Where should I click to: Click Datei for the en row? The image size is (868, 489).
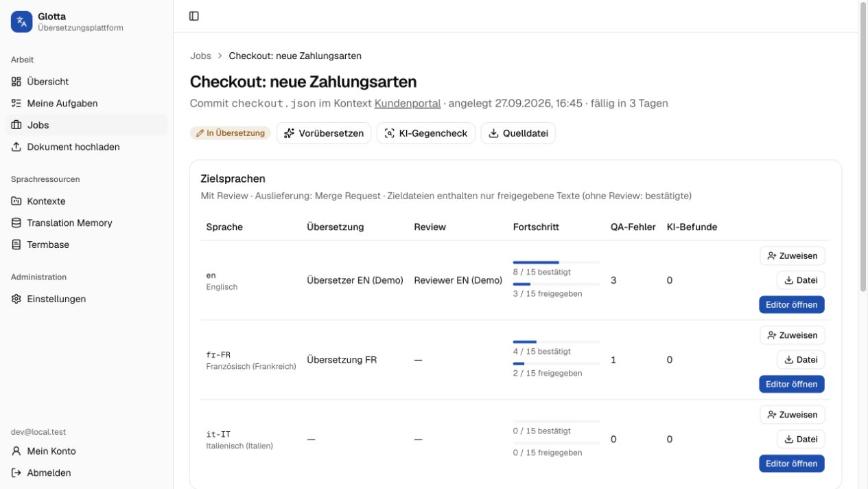tap(801, 280)
